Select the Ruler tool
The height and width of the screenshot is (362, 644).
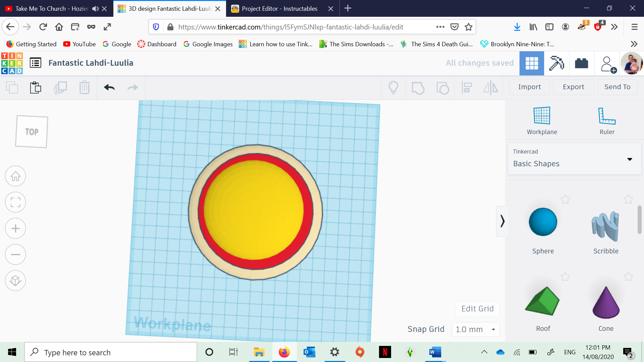(x=607, y=121)
